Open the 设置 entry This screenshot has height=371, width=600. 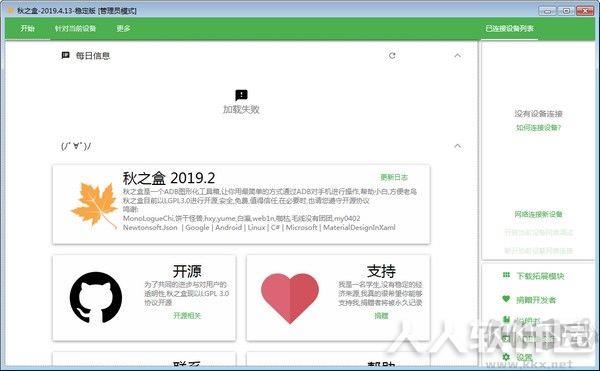524,357
